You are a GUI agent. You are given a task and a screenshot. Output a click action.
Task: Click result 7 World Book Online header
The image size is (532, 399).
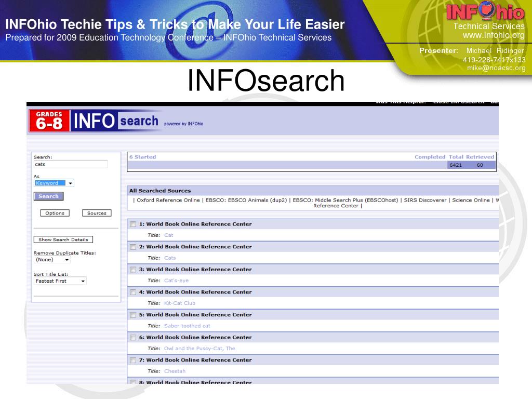tap(195, 361)
